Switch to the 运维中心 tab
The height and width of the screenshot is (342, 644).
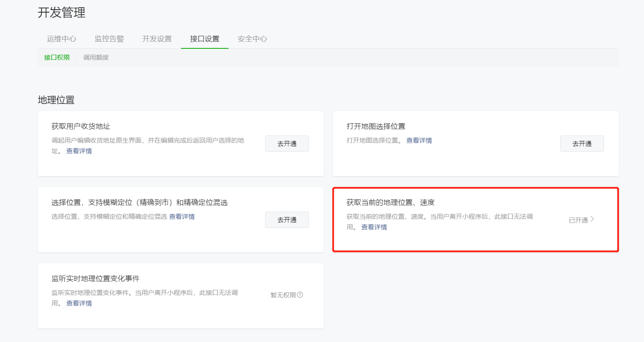pyautogui.click(x=61, y=39)
